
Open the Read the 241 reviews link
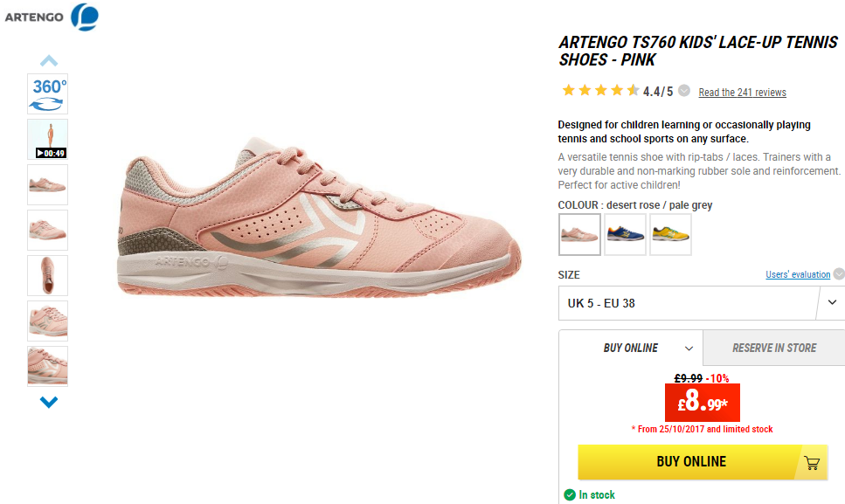pyautogui.click(x=742, y=92)
